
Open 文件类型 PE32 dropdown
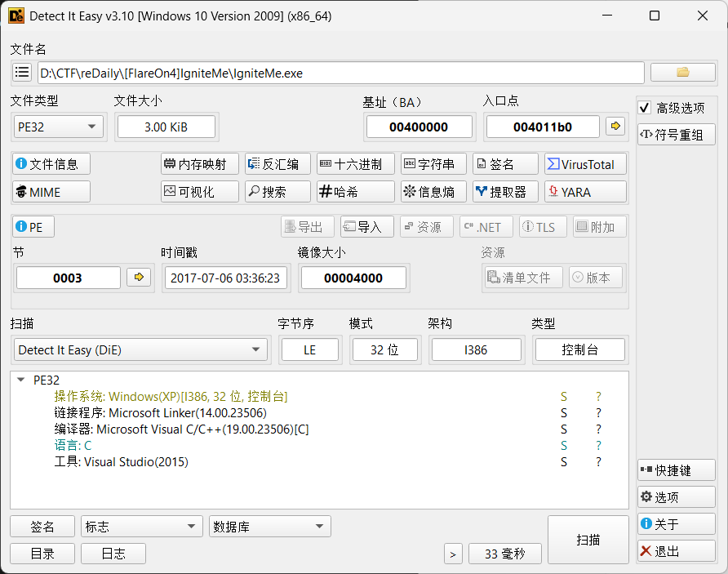tap(58, 127)
